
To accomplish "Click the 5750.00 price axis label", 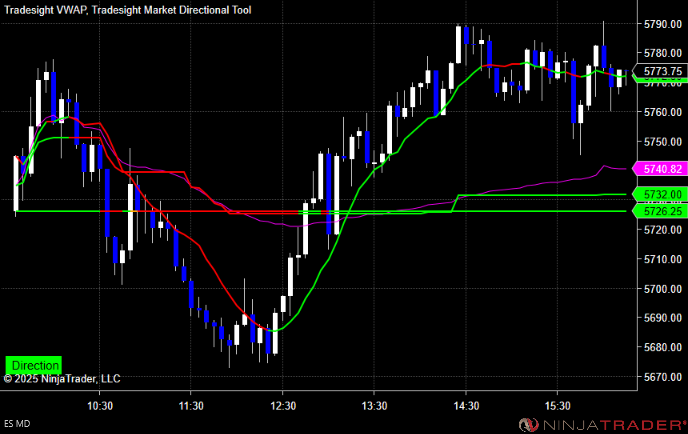I will pos(663,142).
